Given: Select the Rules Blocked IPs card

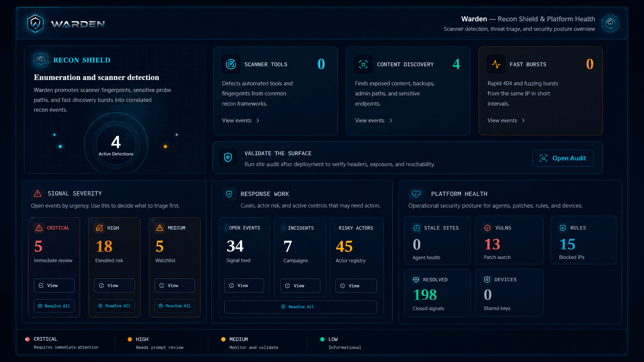Looking at the screenshot, I should (583, 240).
